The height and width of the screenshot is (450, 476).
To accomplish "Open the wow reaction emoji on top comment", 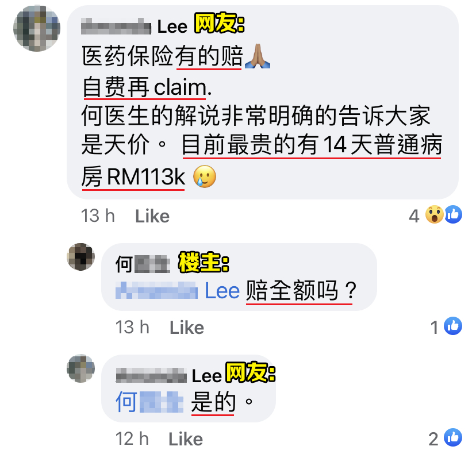I will [x=435, y=214].
